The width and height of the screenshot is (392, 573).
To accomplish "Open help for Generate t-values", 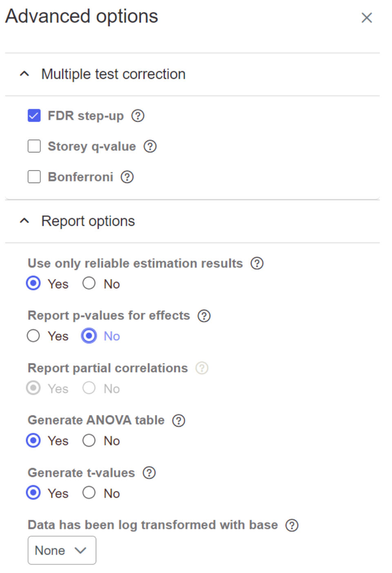I will [149, 473].
